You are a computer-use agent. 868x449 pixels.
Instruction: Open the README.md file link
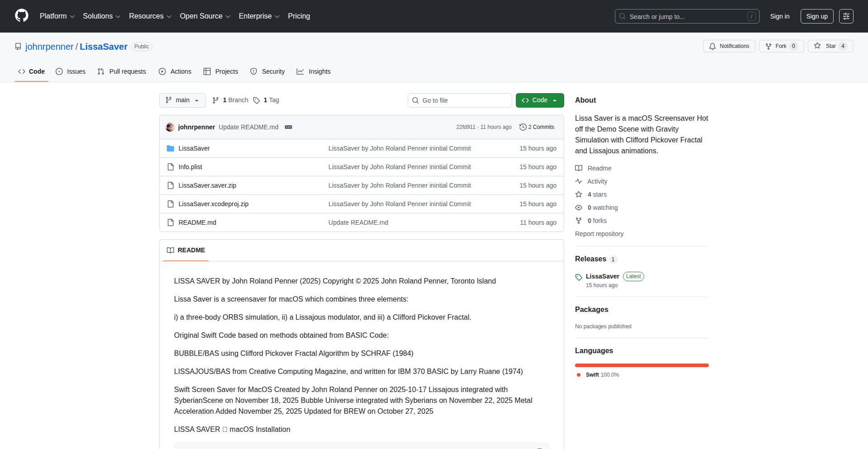[197, 222]
